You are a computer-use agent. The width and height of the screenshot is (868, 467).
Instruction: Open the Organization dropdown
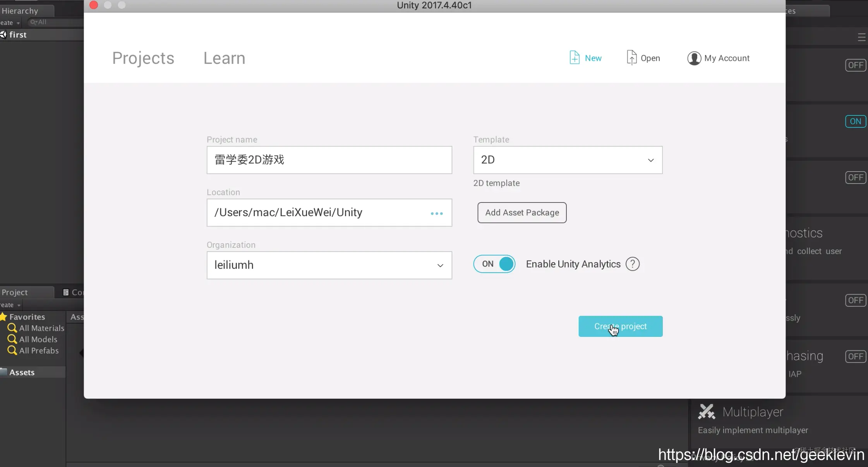[329, 265]
